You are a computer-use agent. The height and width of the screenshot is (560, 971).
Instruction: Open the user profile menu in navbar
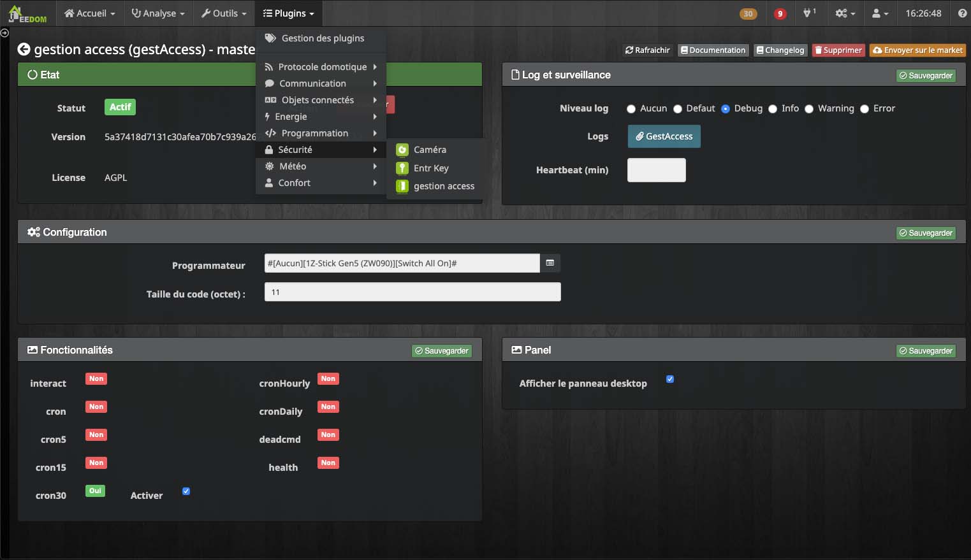[x=880, y=13]
